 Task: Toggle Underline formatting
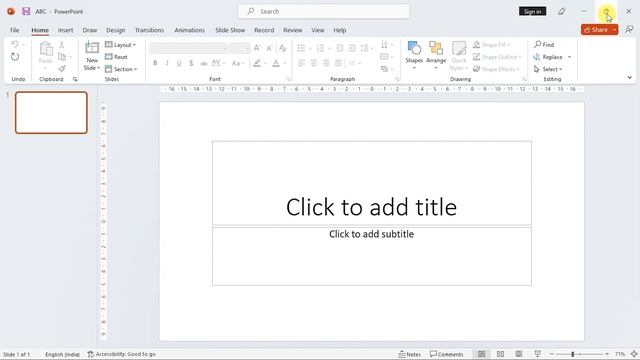(x=179, y=63)
